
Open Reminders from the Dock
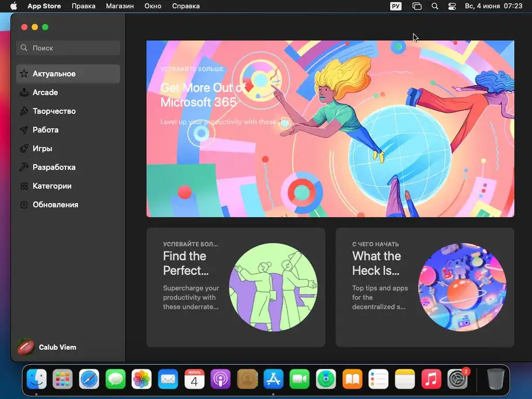pyautogui.click(x=378, y=379)
